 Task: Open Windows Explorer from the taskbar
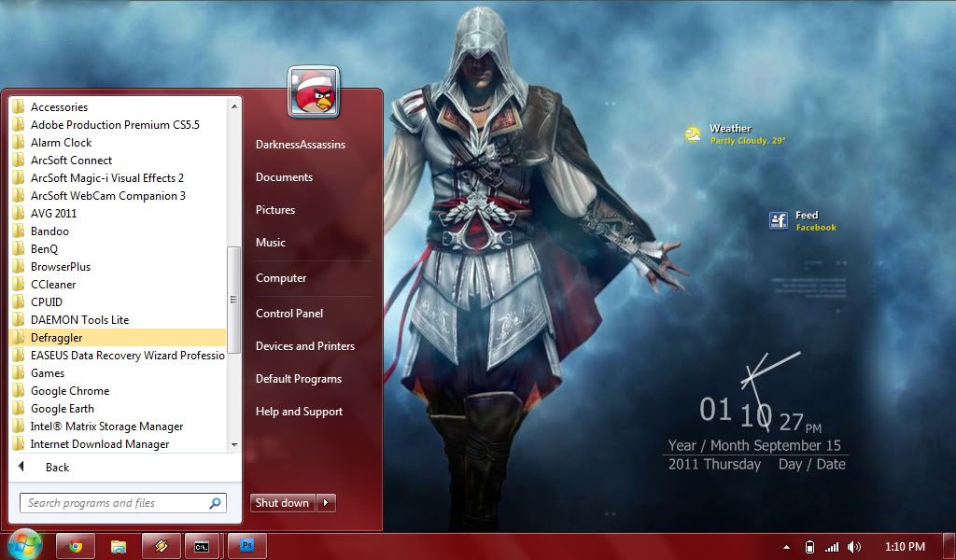pos(119,546)
